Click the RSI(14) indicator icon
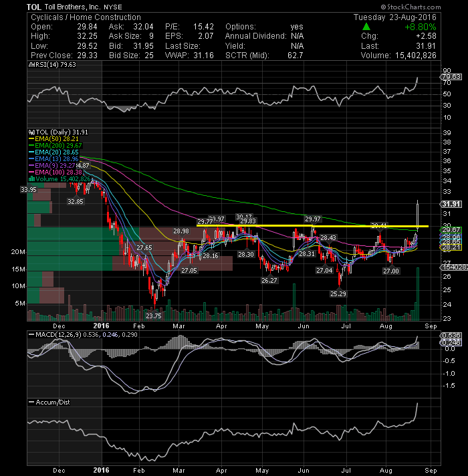The width and height of the screenshot is (468, 476). tap(32, 65)
